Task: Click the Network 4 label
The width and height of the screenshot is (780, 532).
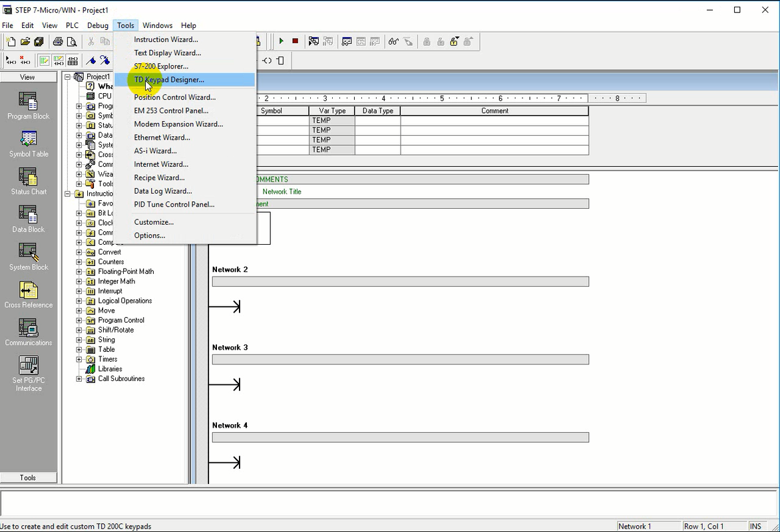Action: click(x=230, y=426)
